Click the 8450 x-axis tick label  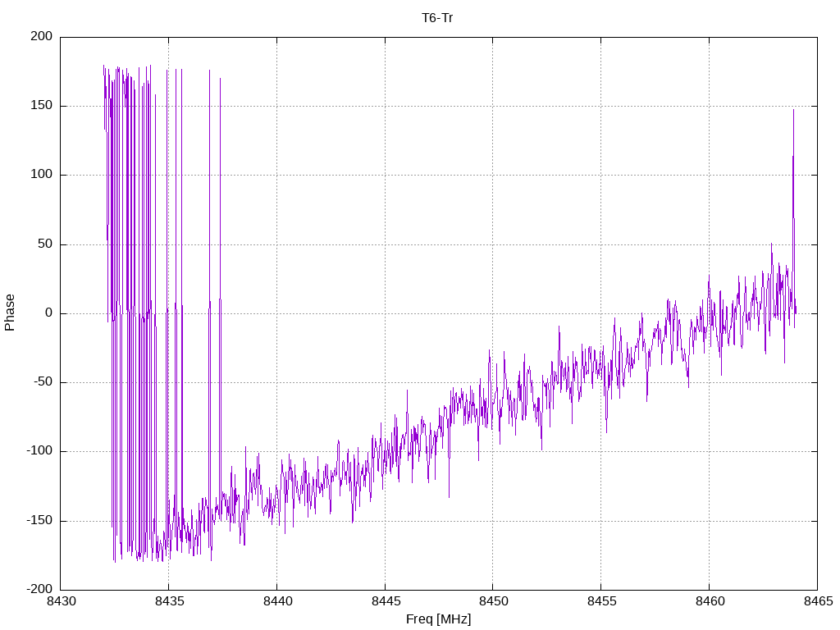tap(492, 602)
